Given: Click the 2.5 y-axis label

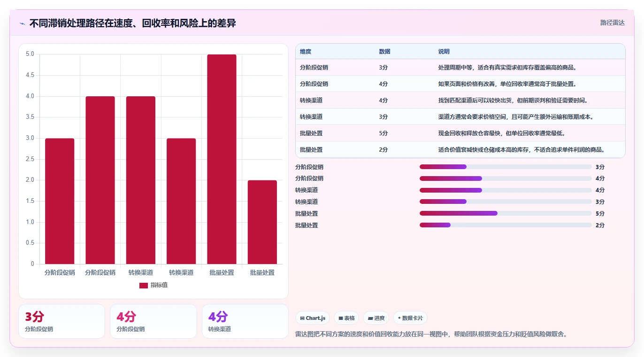Looking at the screenshot, I should click(30, 159).
